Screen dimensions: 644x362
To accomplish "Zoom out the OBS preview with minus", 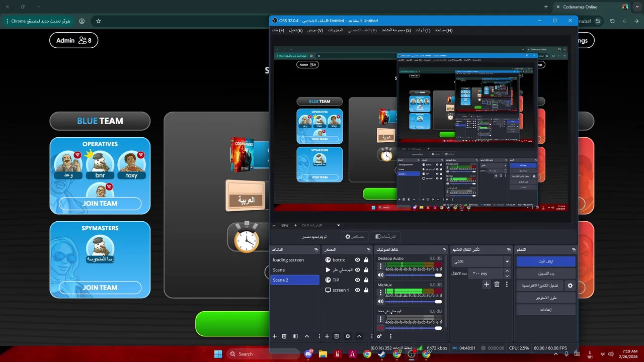I will 274,225.
